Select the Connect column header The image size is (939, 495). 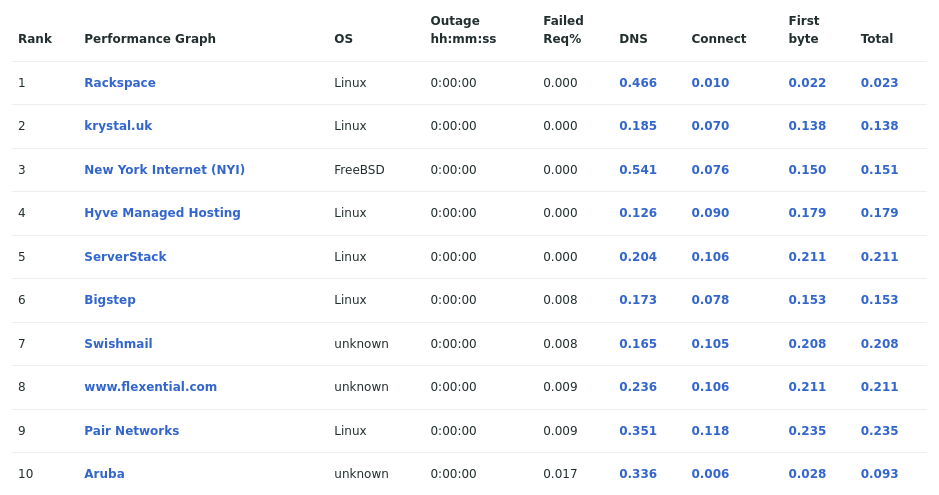pyautogui.click(x=719, y=39)
